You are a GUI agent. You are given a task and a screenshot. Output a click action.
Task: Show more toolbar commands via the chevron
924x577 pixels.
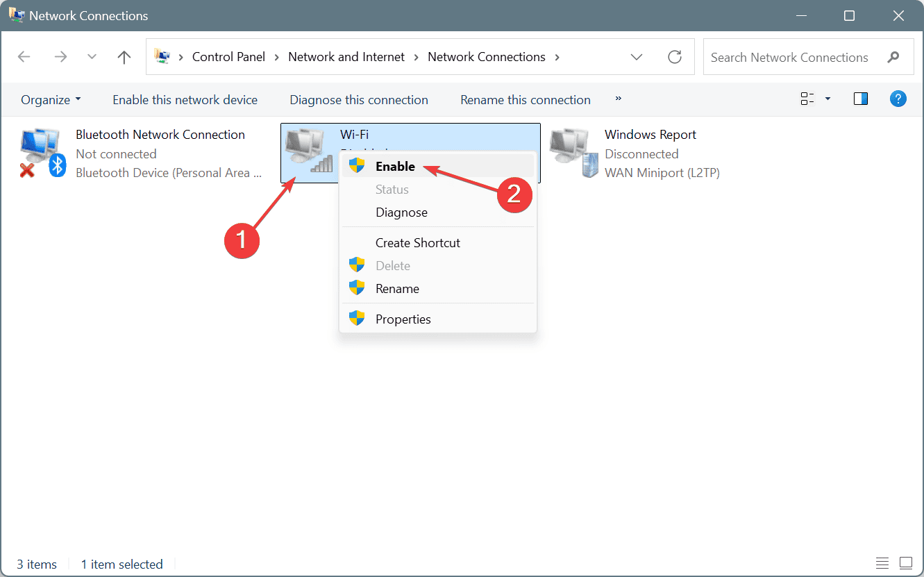point(618,99)
